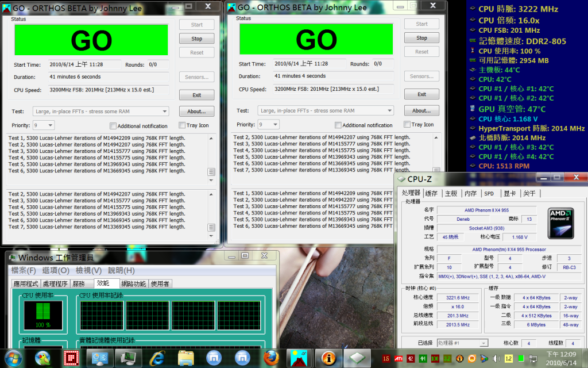Switch to Task Manager via taskbar icon
This screenshot has width=588, height=368.
[128, 359]
